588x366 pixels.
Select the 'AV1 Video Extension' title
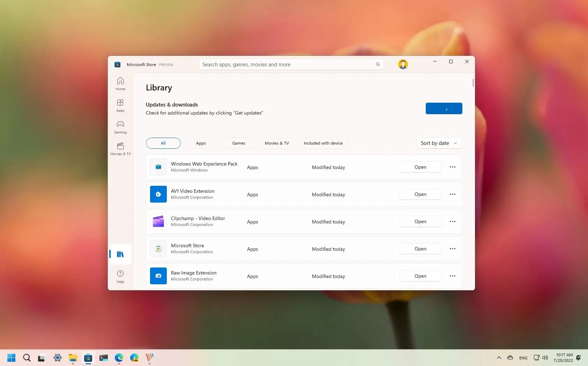pos(193,191)
